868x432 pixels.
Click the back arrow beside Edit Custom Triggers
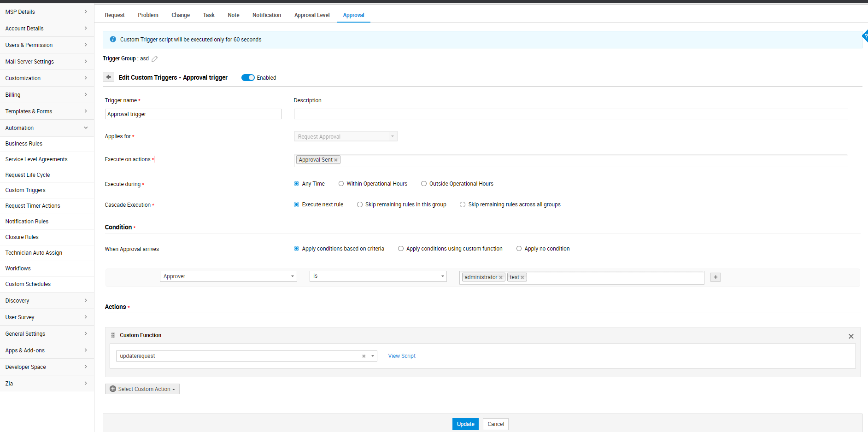tap(108, 77)
